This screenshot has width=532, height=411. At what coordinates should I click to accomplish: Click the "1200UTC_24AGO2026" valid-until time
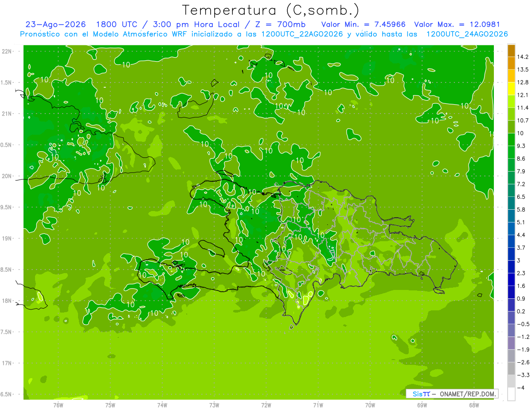(x=467, y=34)
